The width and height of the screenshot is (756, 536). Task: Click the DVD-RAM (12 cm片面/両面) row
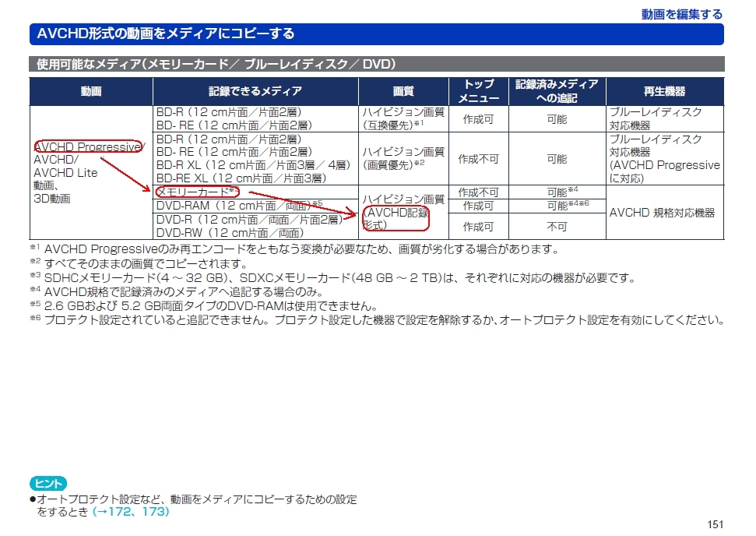coord(255,206)
